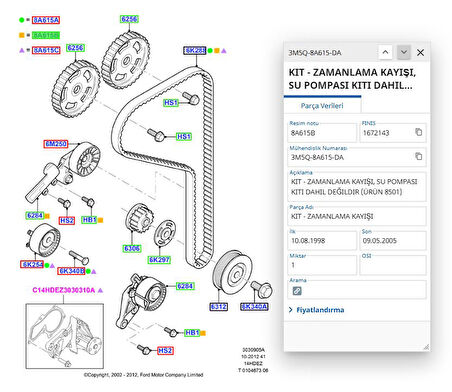Select the 6K340A bolt callout
The image size is (452, 392).
click(x=254, y=306)
